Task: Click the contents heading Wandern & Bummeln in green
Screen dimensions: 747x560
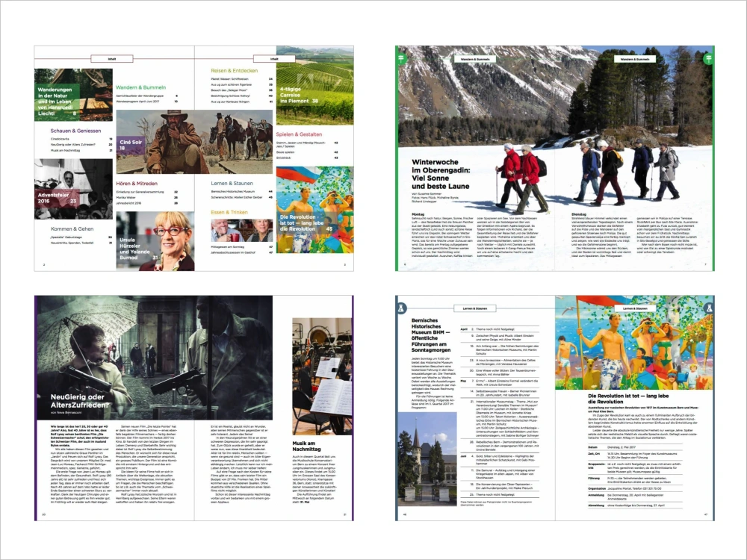Action: point(141,87)
